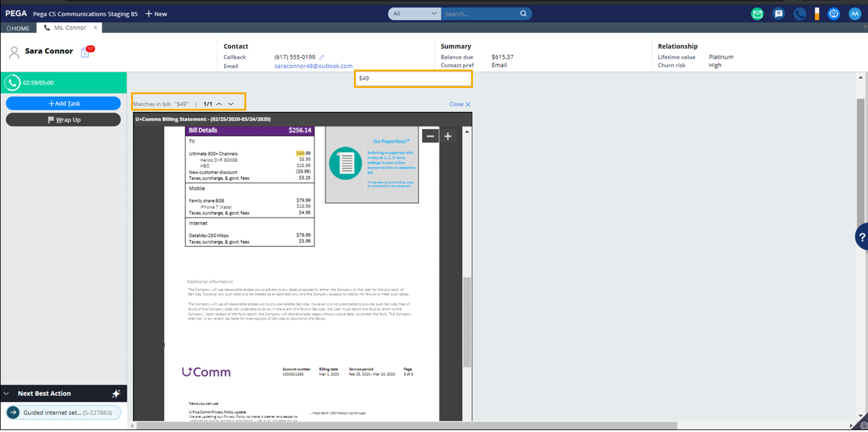Click the Add Task button
Viewport: 868px width, 432px height.
coord(63,103)
